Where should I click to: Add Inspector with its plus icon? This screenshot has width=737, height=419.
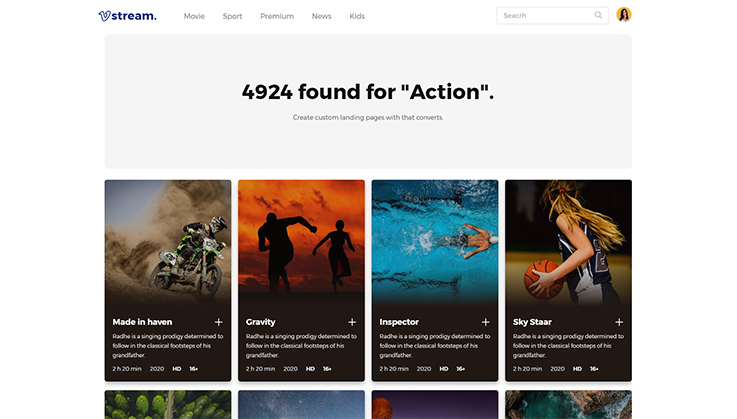(x=486, y=322)
